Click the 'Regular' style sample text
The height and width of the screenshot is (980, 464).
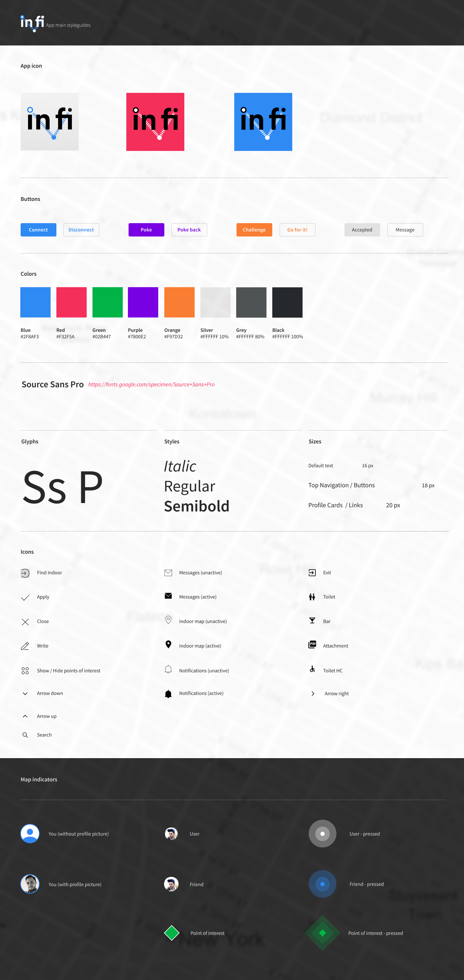[x=190, y=487]
